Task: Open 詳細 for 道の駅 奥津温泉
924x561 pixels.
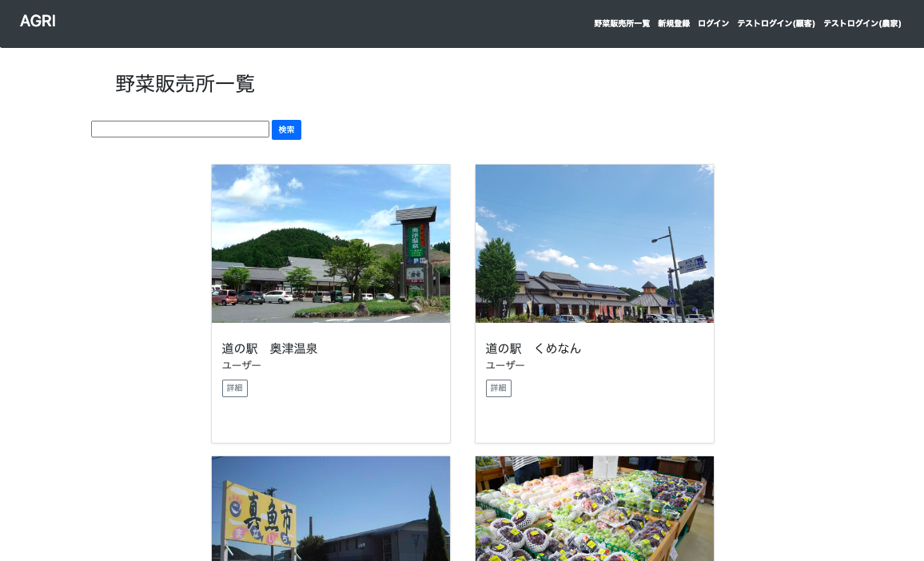Action: point(234,388)
